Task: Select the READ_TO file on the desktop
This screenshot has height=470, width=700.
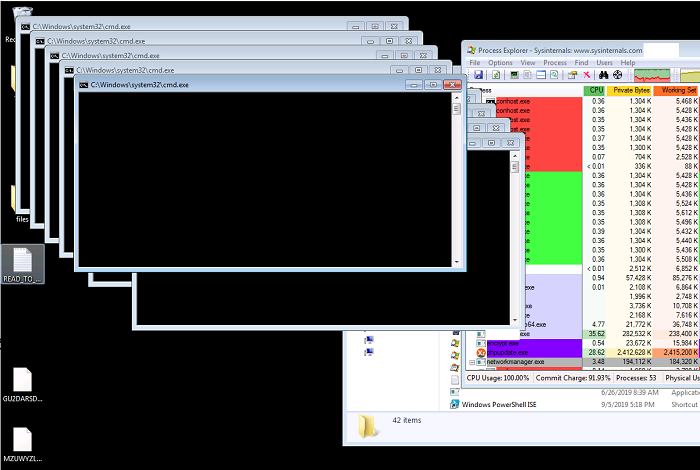Action: click(23, 265)
